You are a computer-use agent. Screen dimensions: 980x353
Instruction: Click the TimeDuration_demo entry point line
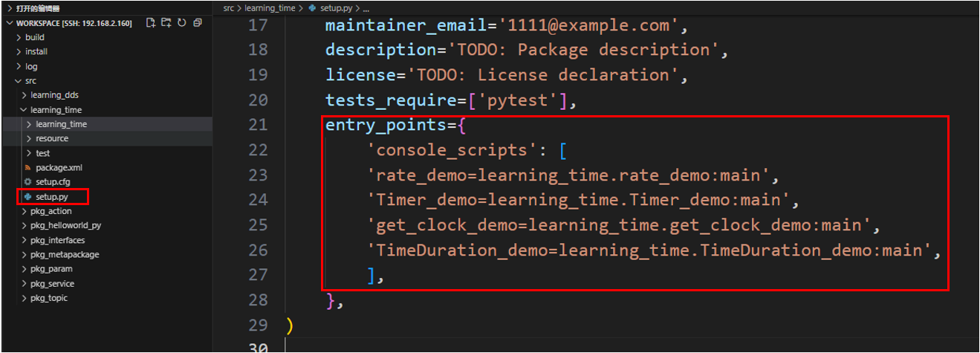tap(654, 250)
